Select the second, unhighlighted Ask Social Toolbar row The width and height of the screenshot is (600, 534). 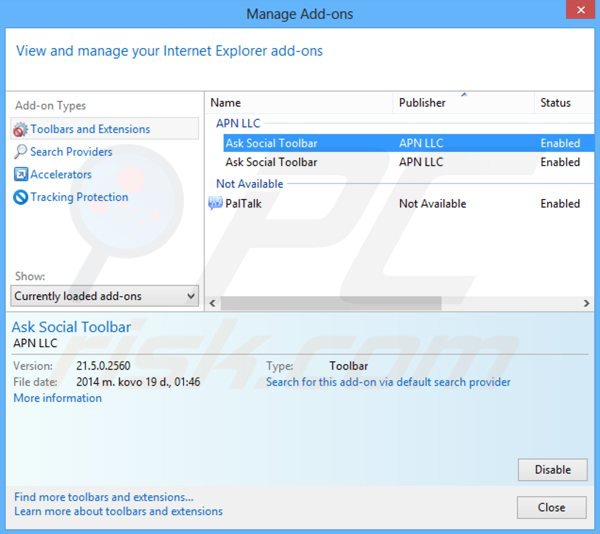click(409, 162)
